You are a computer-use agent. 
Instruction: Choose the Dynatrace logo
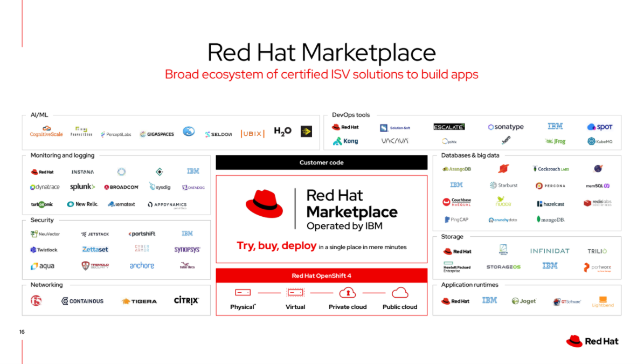[45, 187]
